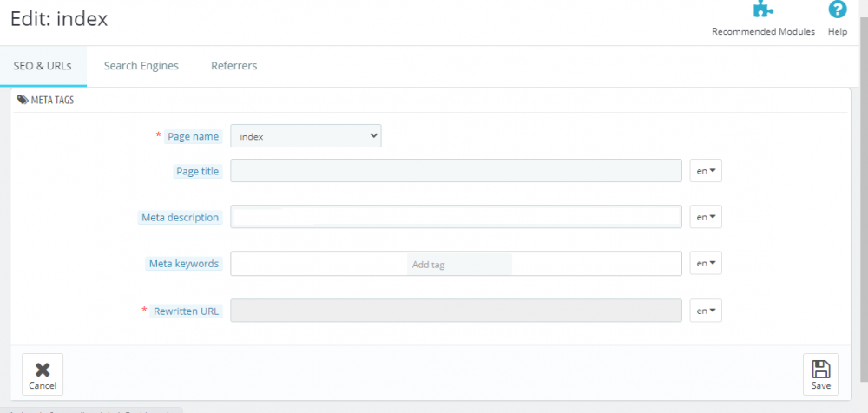The height and width of the screenshot is (413, 868).
Task: Open the Referrers tab
Action: click(233, 66)
